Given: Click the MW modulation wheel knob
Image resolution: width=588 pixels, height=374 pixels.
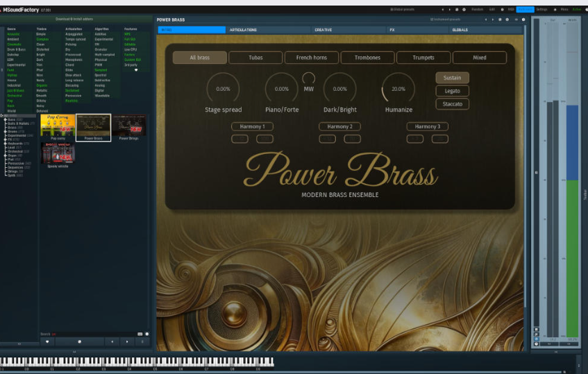Looking at the screenshot, I should [309, 78].
